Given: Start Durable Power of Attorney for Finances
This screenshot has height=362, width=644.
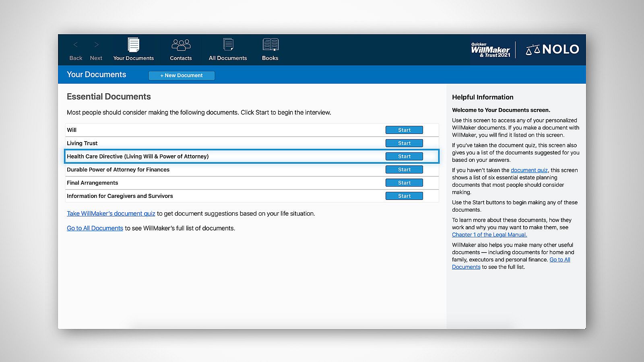Looking at the screenshot, I should tap(404, 170).
